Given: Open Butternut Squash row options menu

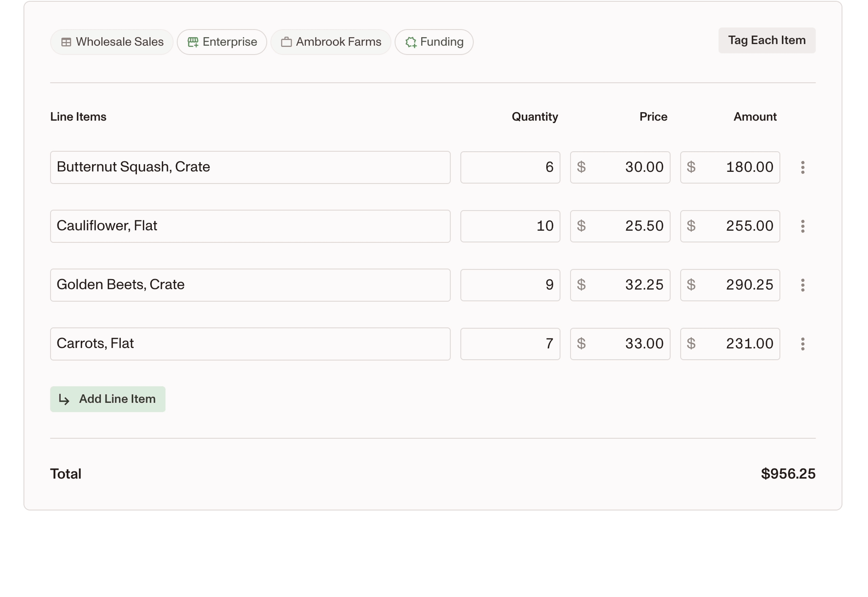Looking at the screenshot, I should [802, 167].
